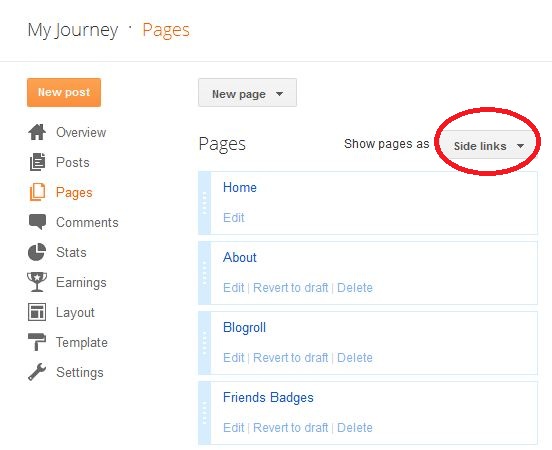Click the Layout grid icon
Viewport: 552px width, 450px height.
tap(37, 312)
